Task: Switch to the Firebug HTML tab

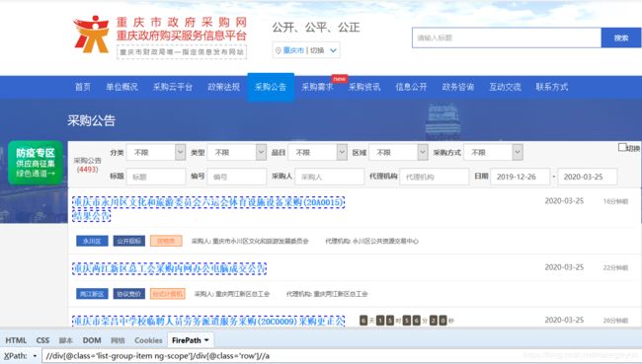Action: coord(16,340)
